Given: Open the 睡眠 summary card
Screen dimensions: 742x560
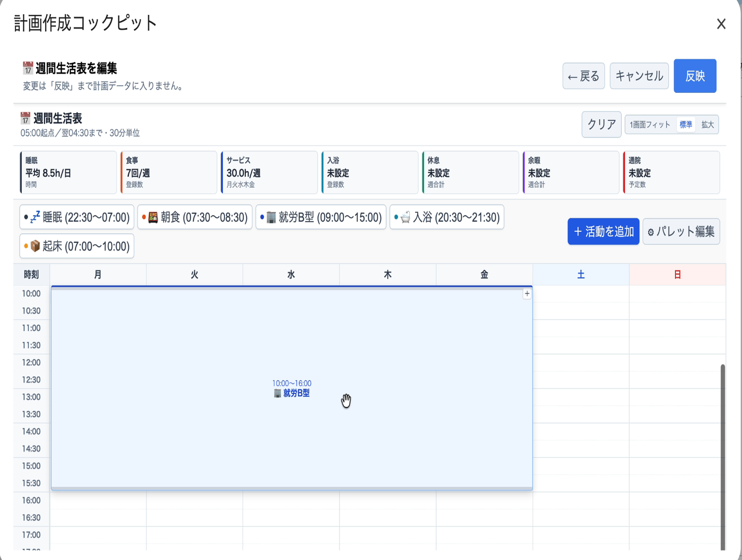Looking at the screenshot, I should pyautogui.click(x=68, y=173).
